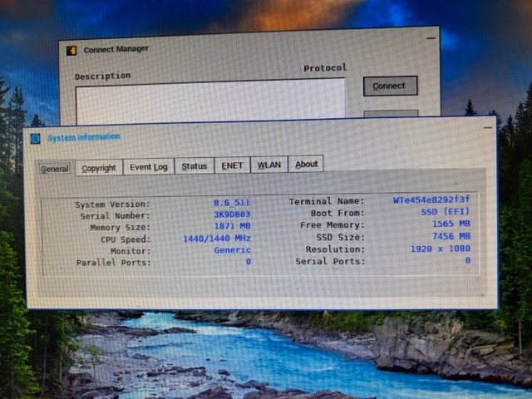Click inside the connection Description list box
This screenshot has width=532, height=399.
coord(210,101)
